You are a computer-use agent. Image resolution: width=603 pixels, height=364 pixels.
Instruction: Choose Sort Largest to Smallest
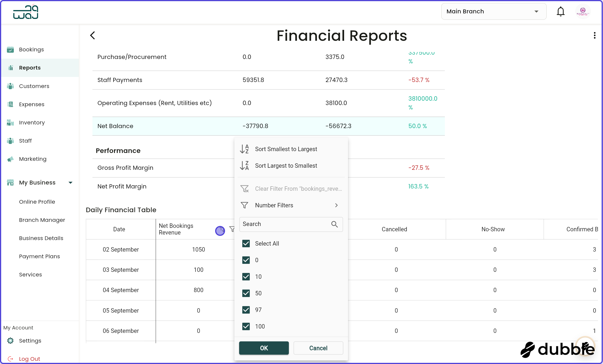[286, 165]
